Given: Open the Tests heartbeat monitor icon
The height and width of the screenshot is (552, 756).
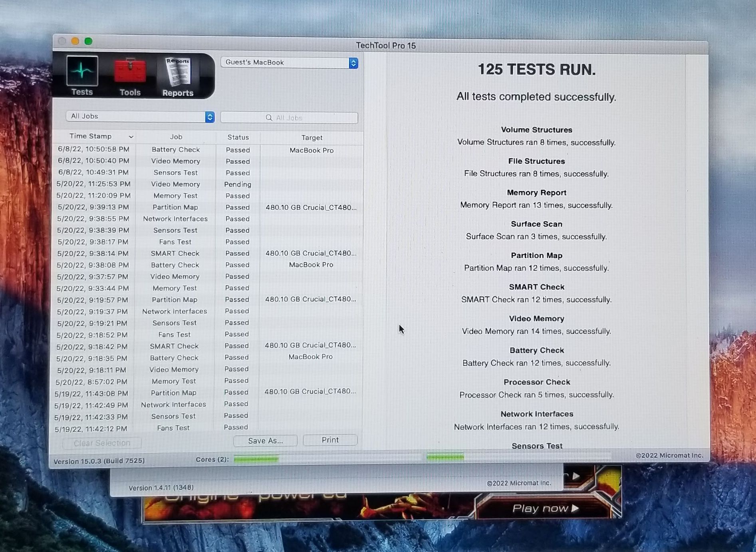Looking at the screenshot, I should pyautogui.click(x=82, y=71).
